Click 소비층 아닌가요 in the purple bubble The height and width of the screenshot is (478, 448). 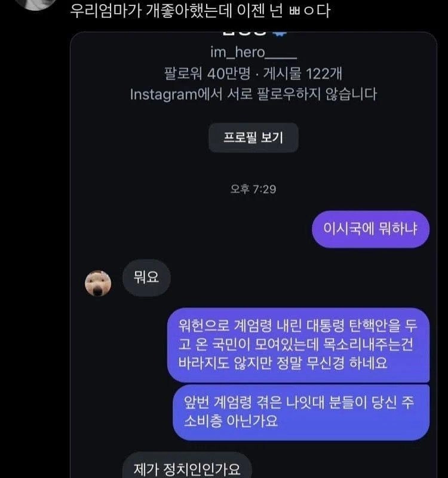pos(231,421)
